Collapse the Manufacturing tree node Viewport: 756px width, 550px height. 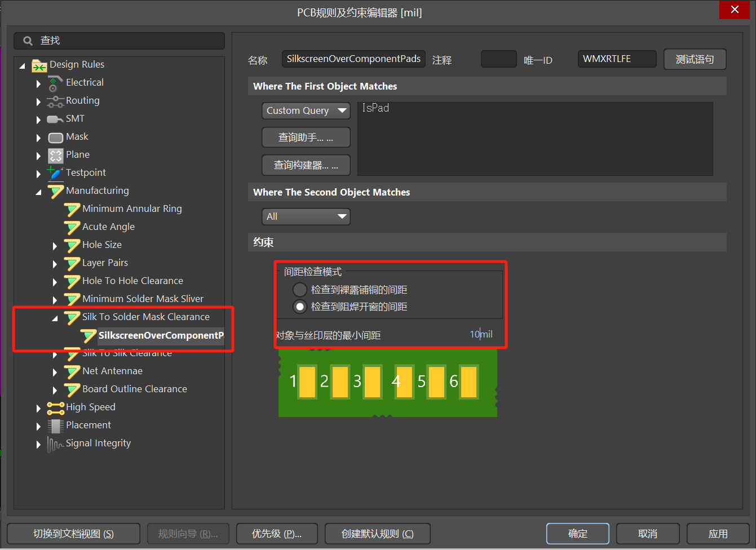click(x=38, y=192)
